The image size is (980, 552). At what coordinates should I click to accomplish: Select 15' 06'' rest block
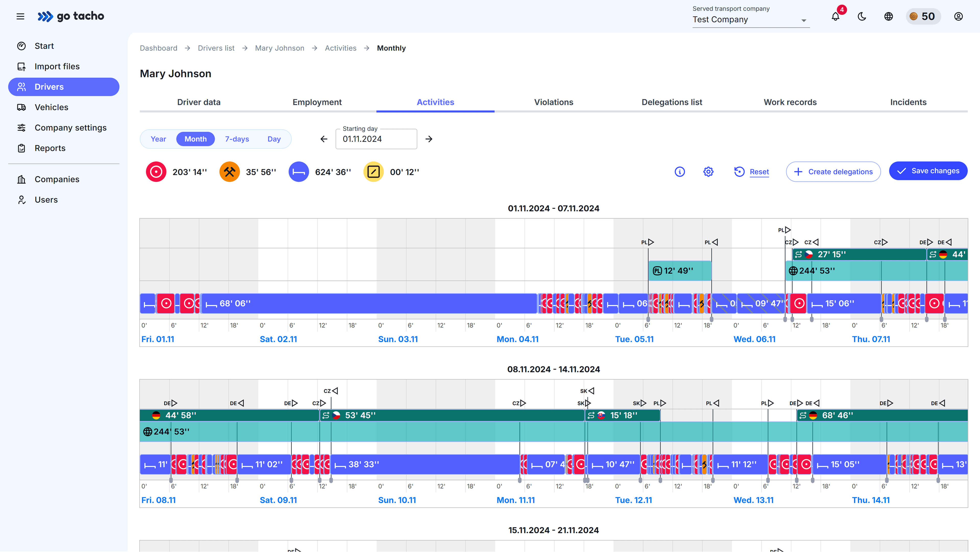[844, 303]
